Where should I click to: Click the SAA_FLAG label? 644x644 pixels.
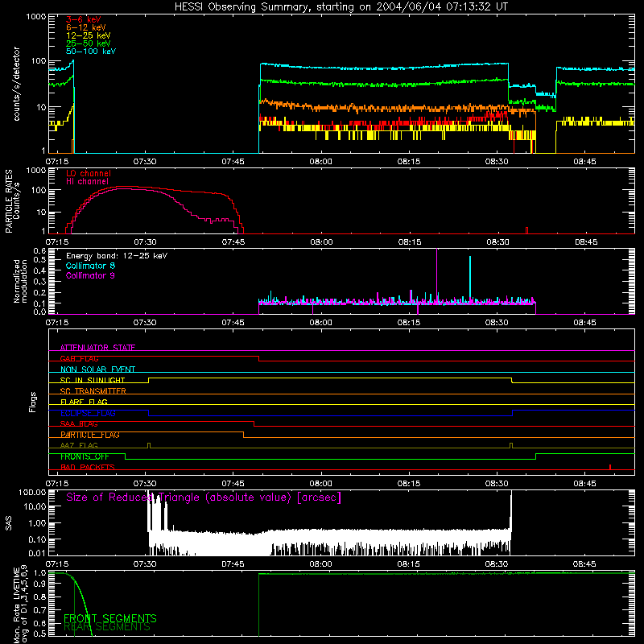[79, 424]
